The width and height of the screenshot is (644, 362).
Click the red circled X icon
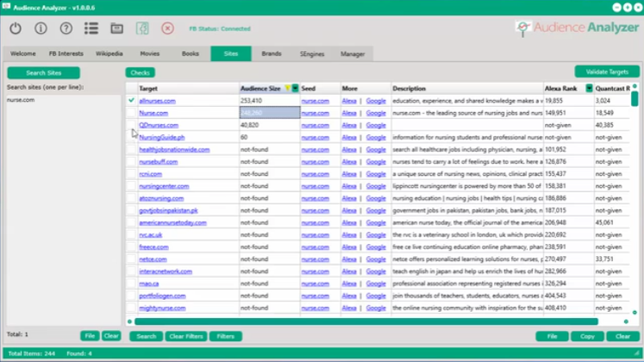click(167, 28)
